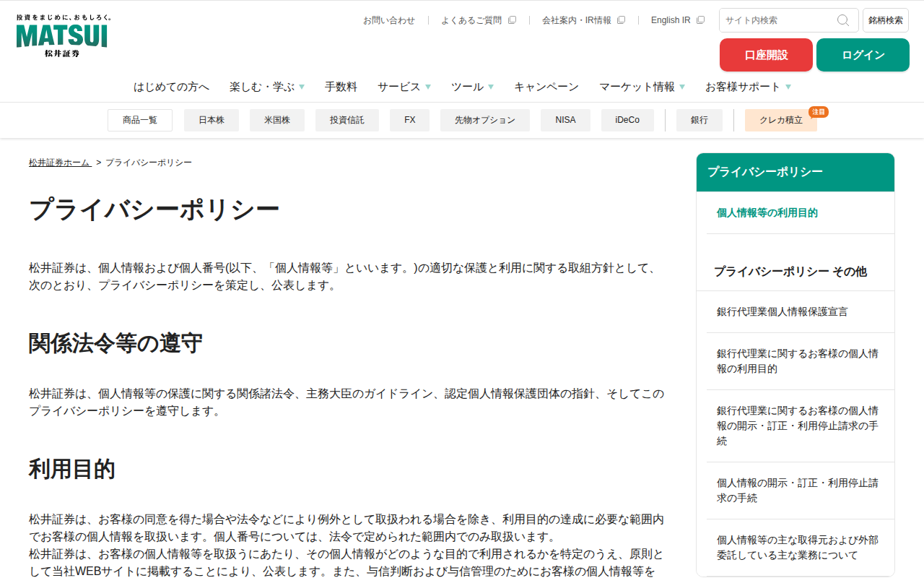Click the プライバシーポリシー その他 sidebar heading
This screenshot has height=578, width=924.
[x=790, y=272]
